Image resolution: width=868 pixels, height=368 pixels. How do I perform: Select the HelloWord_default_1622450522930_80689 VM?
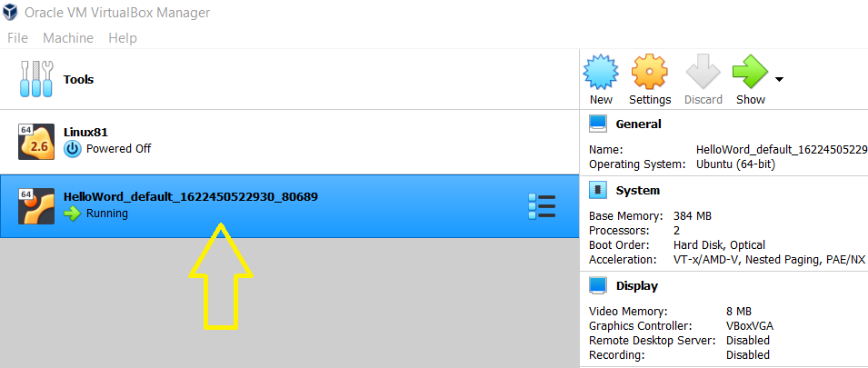click(290, 206)
